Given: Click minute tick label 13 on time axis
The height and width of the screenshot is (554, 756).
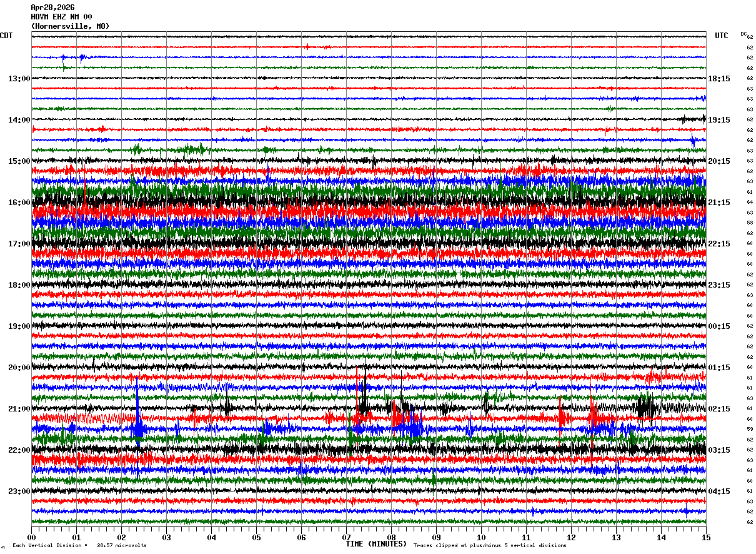Looking at the screenshot, I should point(616,538).
